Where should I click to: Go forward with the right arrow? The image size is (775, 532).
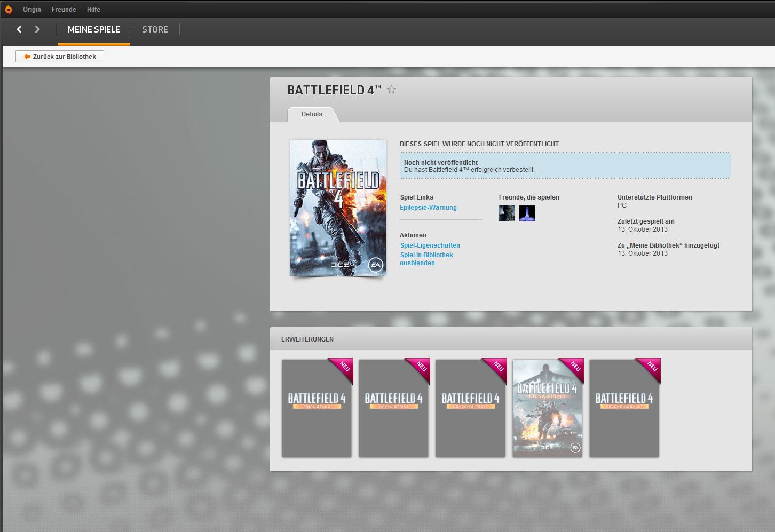click(37, 29)
